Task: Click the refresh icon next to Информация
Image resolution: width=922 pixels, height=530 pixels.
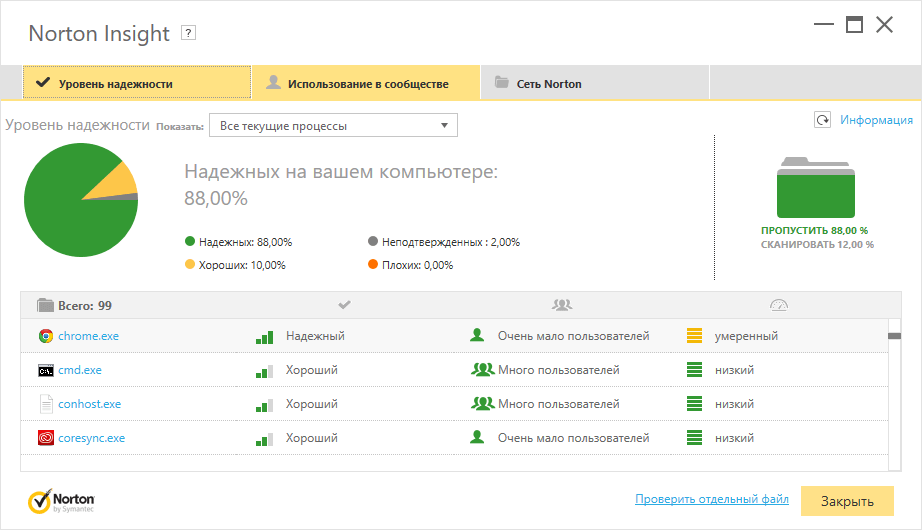Action: tap(822, 120)
